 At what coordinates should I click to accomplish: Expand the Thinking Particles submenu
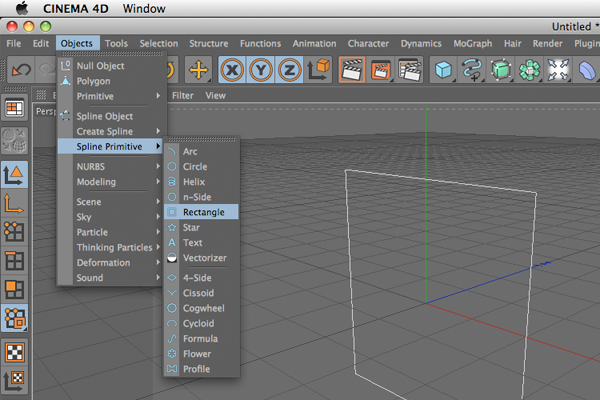[x=112, y=248]
